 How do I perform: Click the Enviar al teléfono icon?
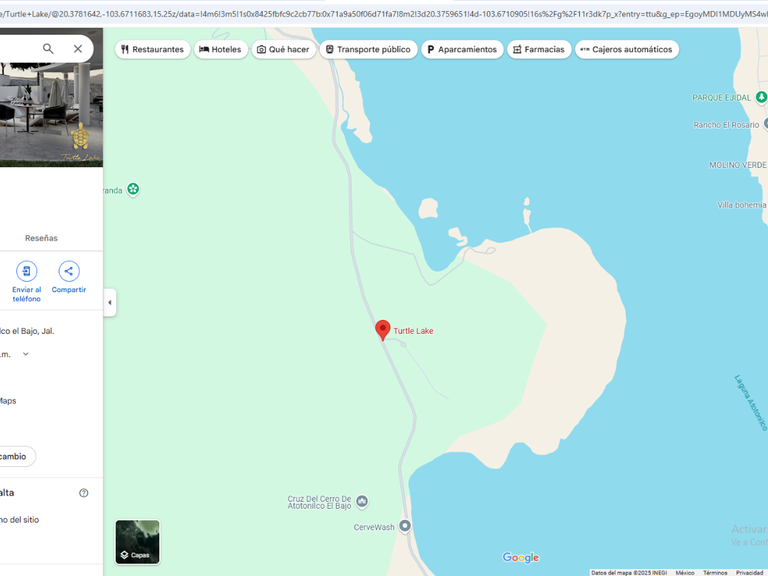point(26,271)
